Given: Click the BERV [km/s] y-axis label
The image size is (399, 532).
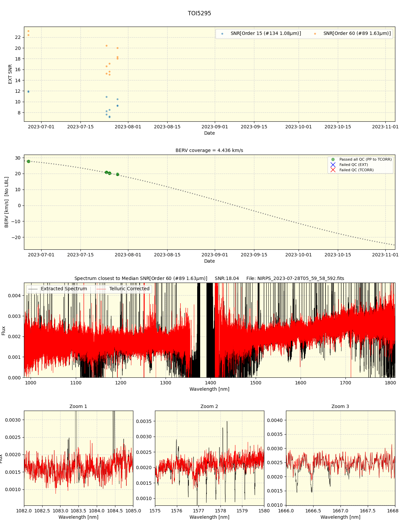Looking at the screenshot, I should (x=6, y=202).
